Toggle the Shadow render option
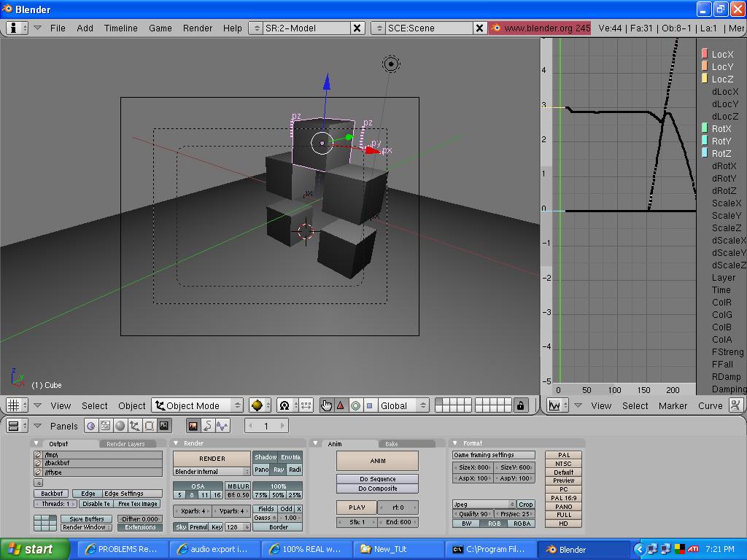The height and width of the screenshot is (560, 747). point(266,457)
